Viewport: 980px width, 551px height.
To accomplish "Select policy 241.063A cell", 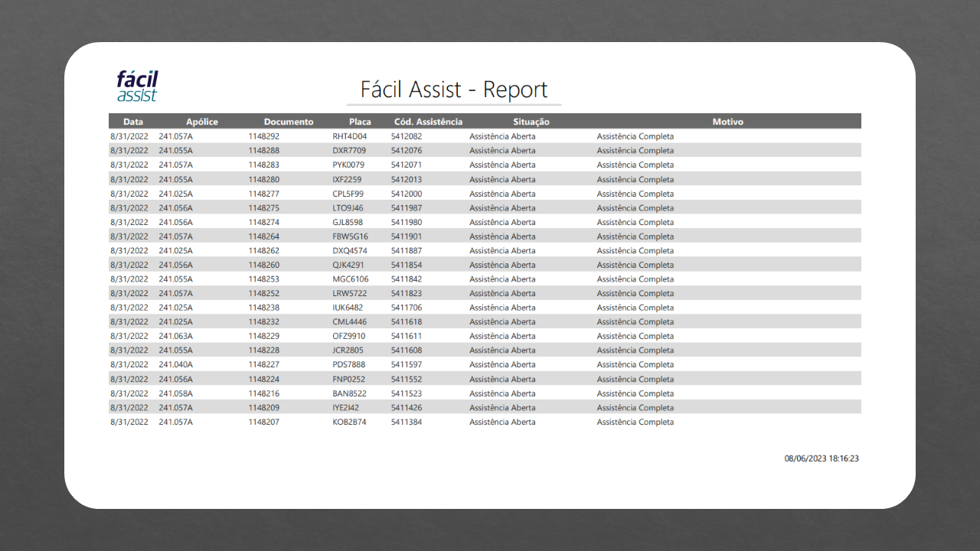I will 175,336.
